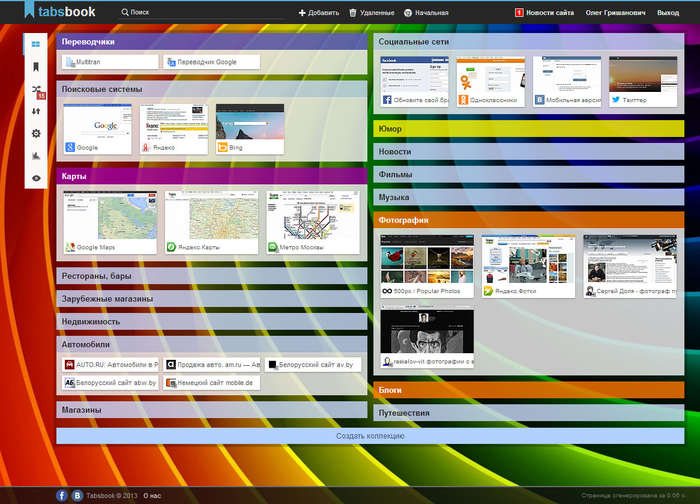
Task: Open the Продажа авто am.ru bookmark
Action: 212,365
